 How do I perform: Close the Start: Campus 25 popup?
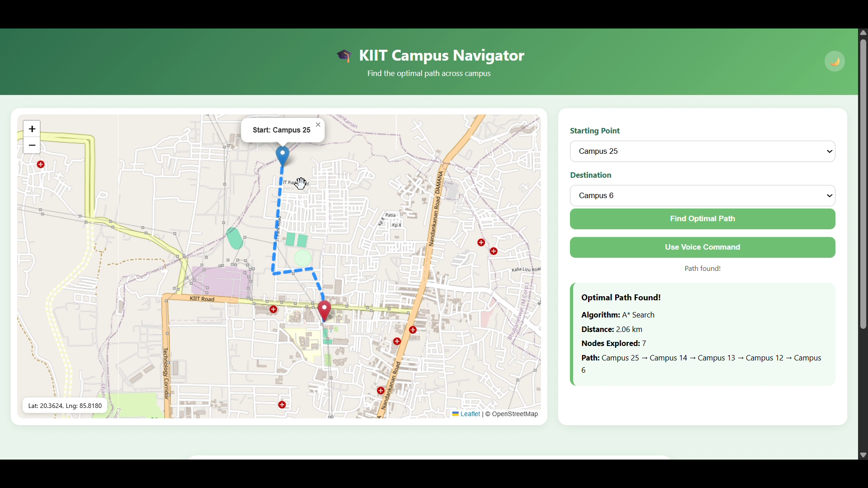click(318, 124)
